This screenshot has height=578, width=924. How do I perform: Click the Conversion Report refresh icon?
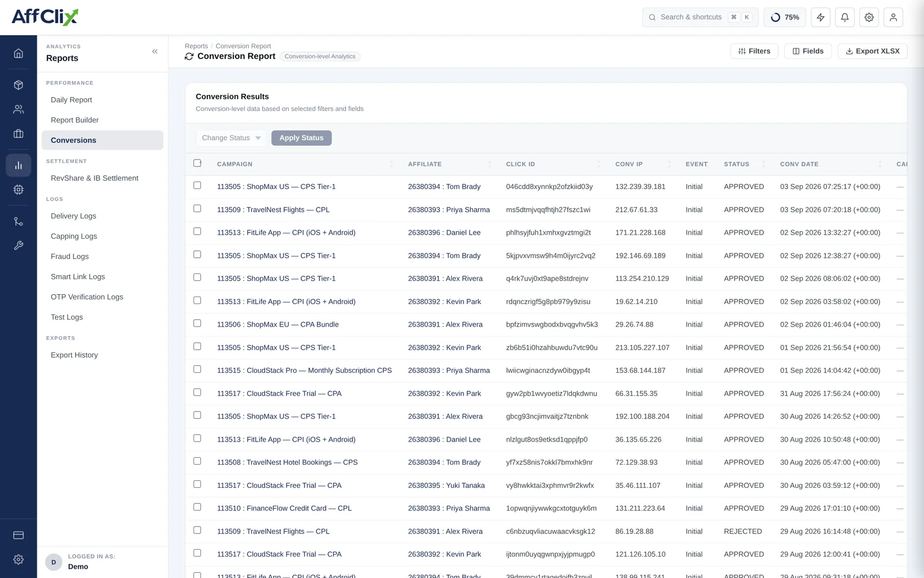tap(189, 56)
